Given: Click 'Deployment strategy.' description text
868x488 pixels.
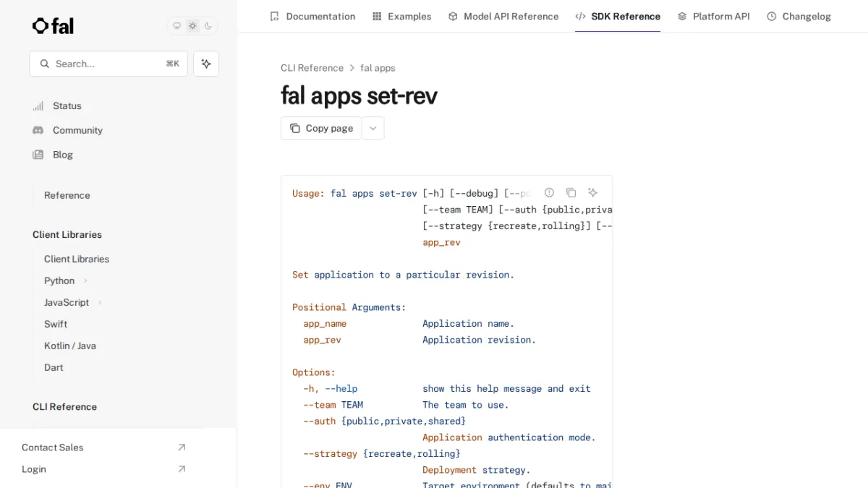Looking at the screenshot, I should tap(477, 470).
